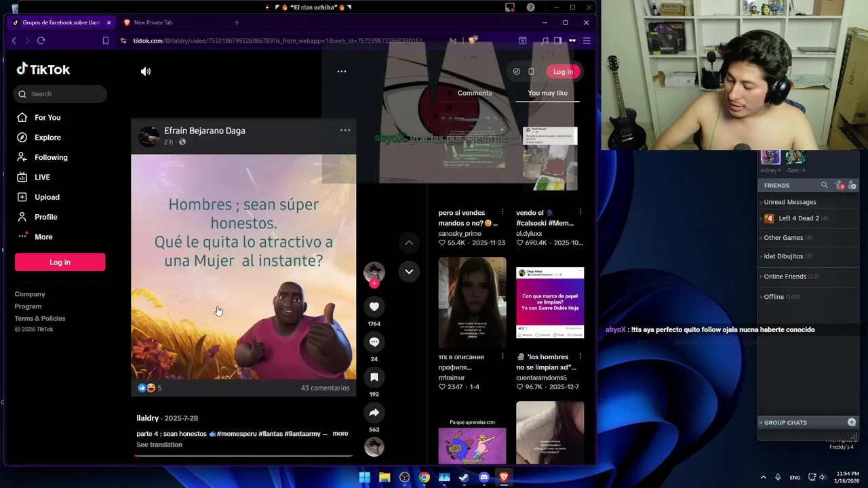Open llaldry creator profile name
Image resolution: width=868 pixels, height=488 pixels.
pos(148,418)
